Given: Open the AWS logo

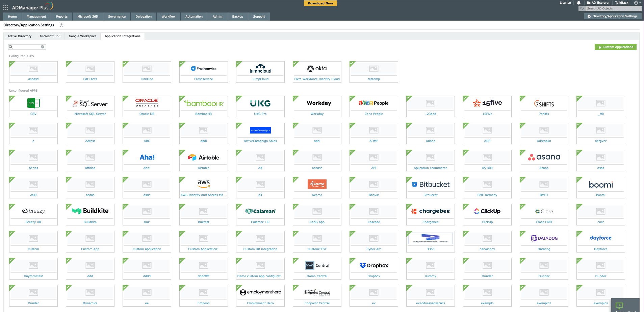Looking at the screenshot, I should pyautogui.click(x=204, y=183).
